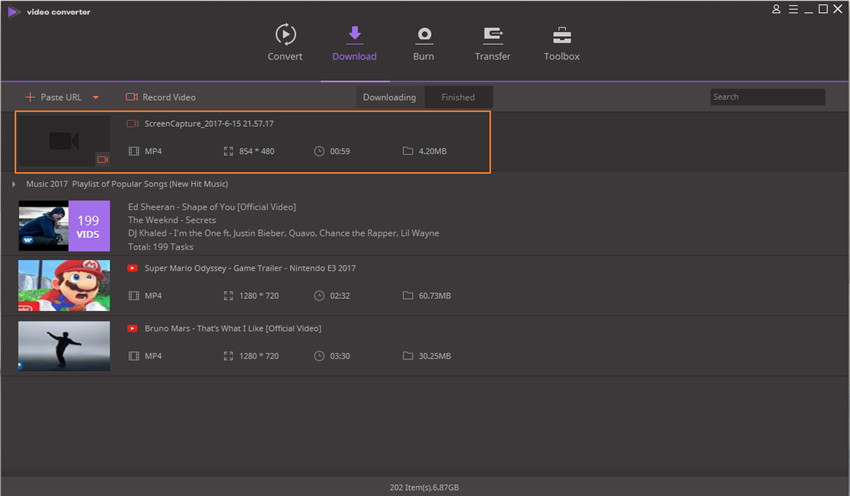Click Super Mario Odyssey Game Trailer title
The height and width of the screenshot is (496, 850).
coord(250,268)
